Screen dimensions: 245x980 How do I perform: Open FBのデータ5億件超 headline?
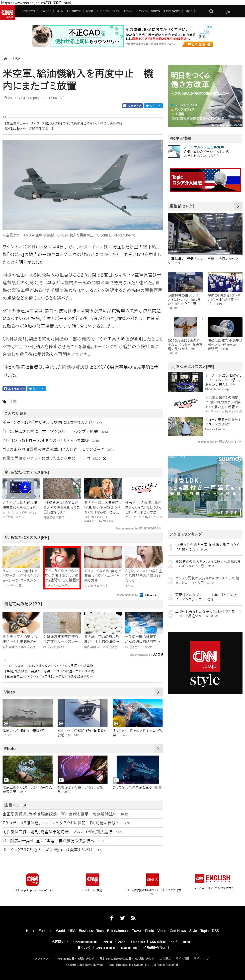[61, 823]
